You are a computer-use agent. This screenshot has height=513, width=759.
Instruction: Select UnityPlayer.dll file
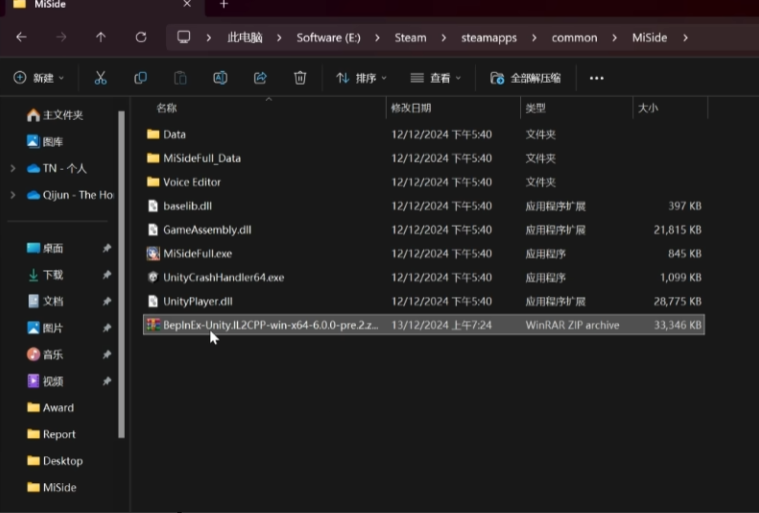pos(424,302)
